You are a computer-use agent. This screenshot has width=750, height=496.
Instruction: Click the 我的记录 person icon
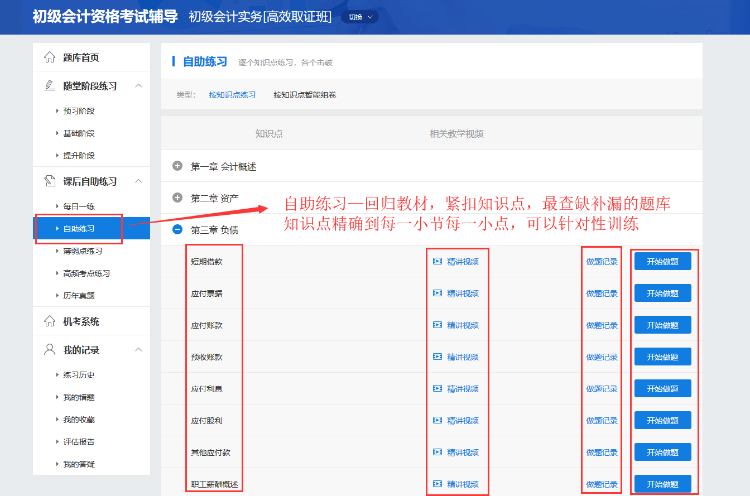(50, 350)
